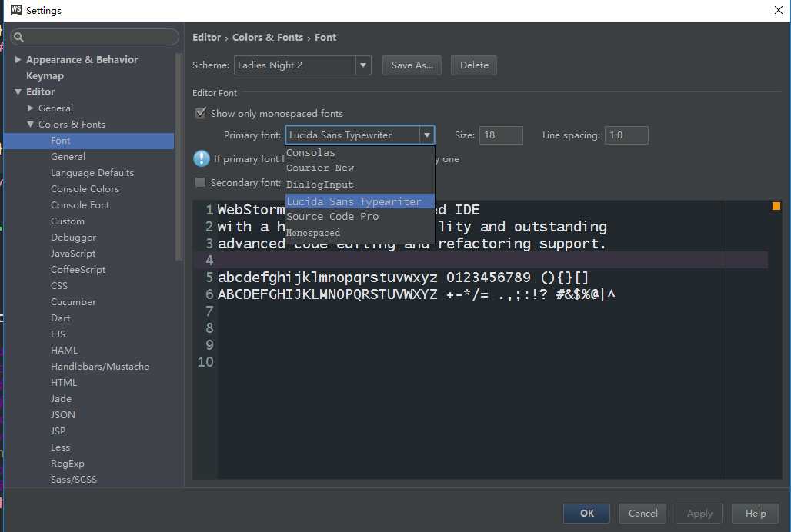Open the Scheme dropdown arrow

tap(362, 65)
